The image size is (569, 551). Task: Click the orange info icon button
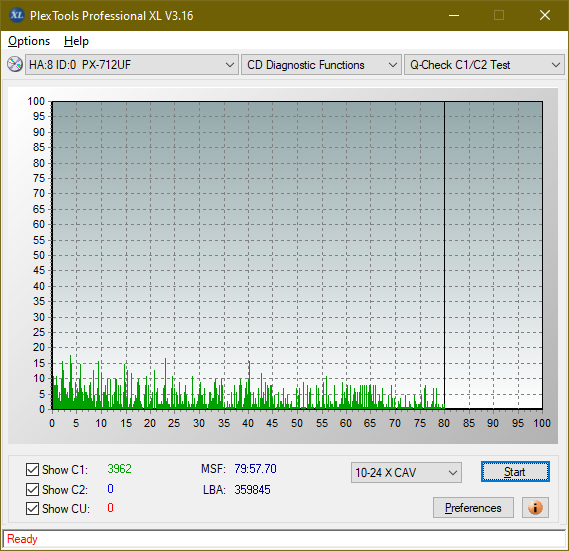(x=535, y=507)
